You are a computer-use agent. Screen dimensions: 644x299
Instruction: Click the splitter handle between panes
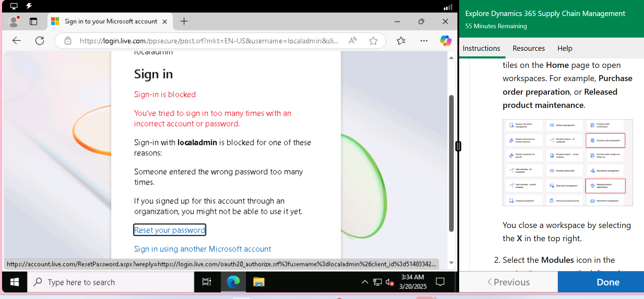[458, 146]
